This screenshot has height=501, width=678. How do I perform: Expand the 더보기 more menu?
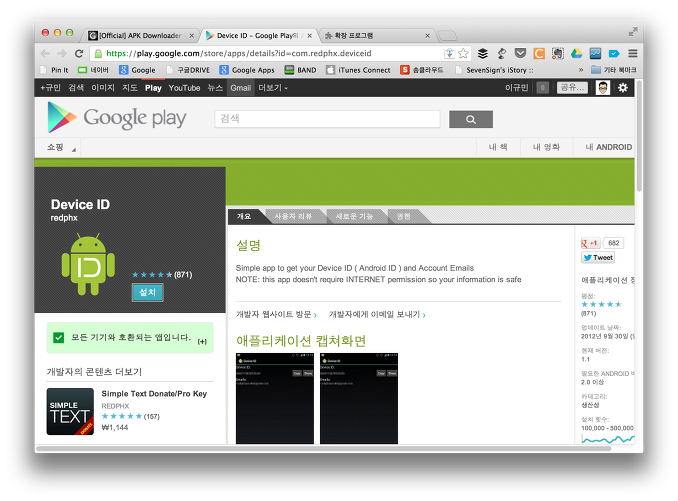[x=272, y=88]
